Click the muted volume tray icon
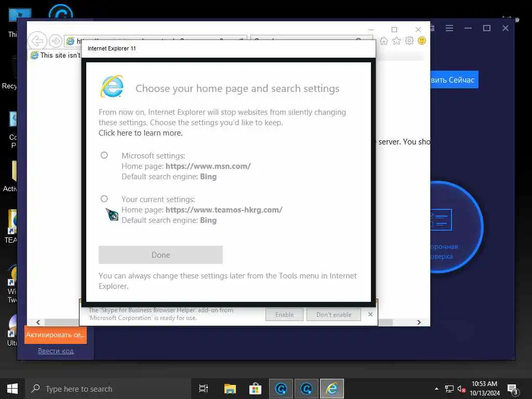Viewport: 532px width, 399px height. click(461, 389)
